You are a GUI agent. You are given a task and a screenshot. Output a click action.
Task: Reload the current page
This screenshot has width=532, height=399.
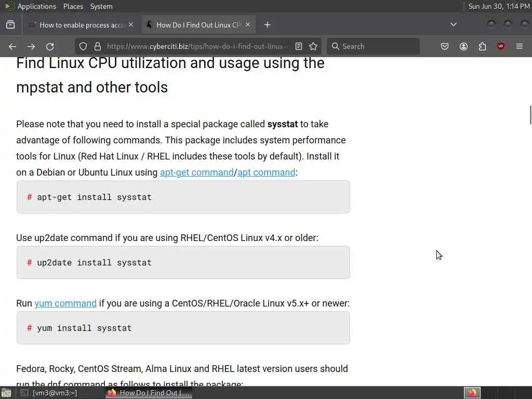pyautogui.click(x=50, y=46)
